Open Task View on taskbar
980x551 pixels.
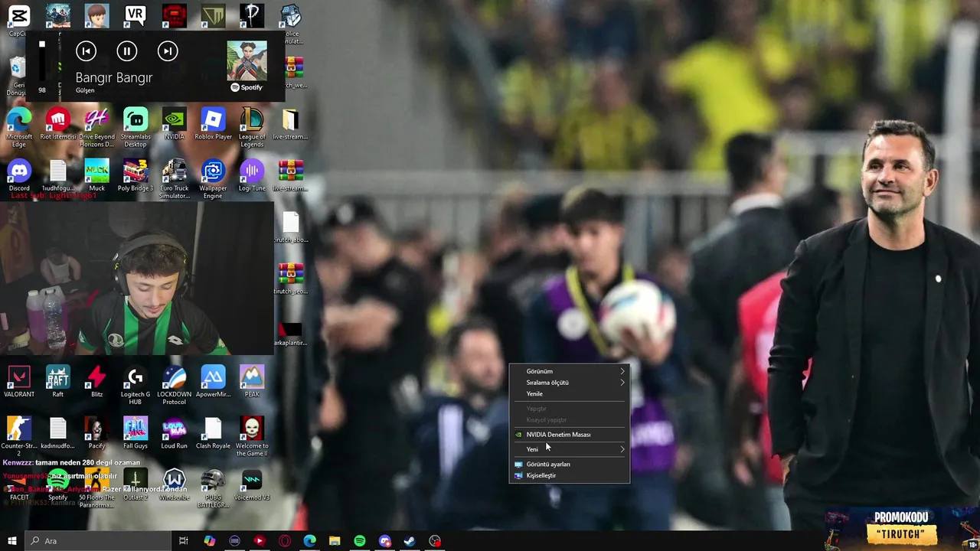tap(184, 541)
